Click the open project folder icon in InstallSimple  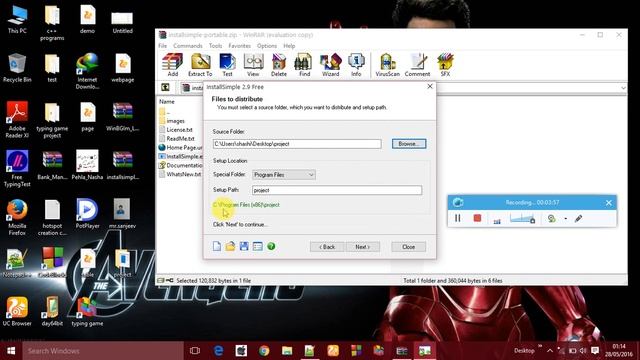tap(231, 246)
